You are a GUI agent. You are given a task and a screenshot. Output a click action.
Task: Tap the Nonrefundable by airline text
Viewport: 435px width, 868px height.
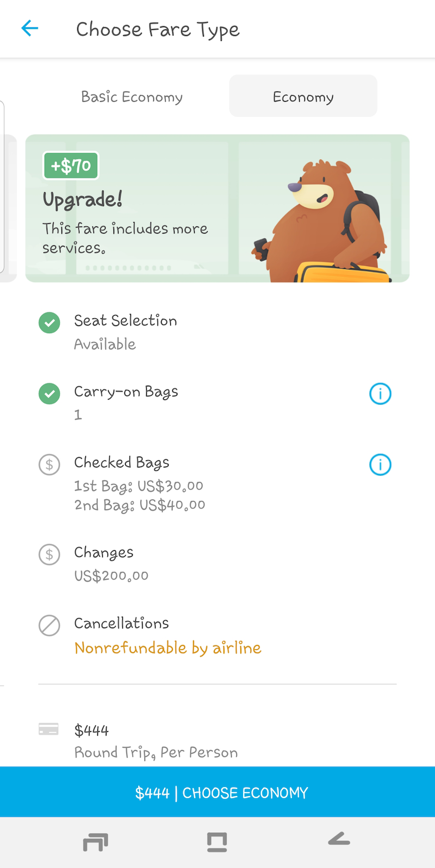point(167,648)
